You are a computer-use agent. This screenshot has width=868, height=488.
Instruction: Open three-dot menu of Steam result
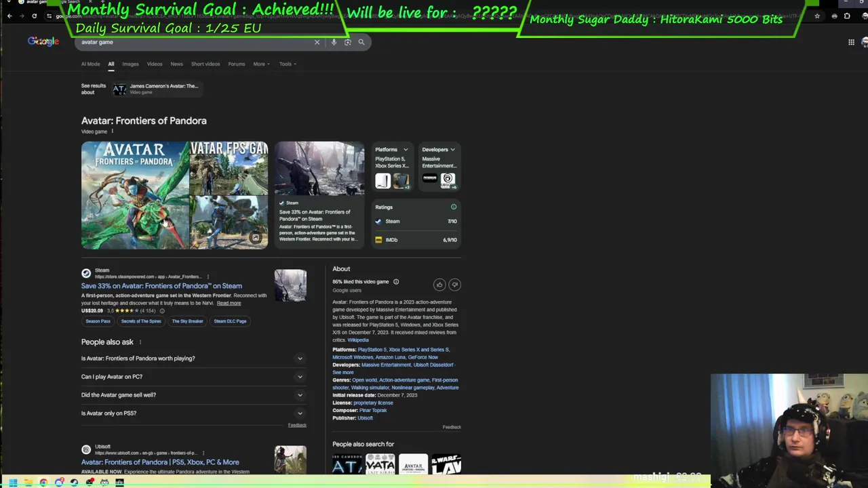[208, 277]
